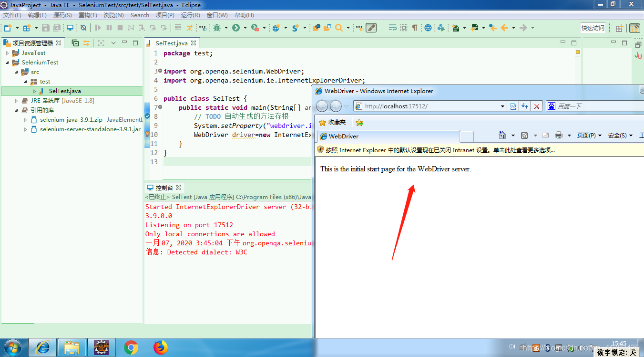Viewport: 644px width, 357px height.
Task: Open the Back navigation history dropdown
Action: [513, 28]
